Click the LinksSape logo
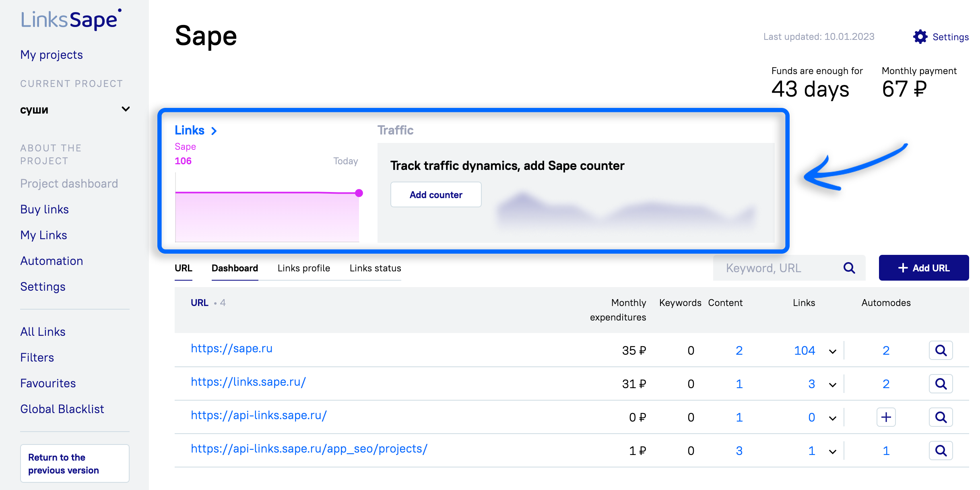980x490 pixels. (71, 19)
